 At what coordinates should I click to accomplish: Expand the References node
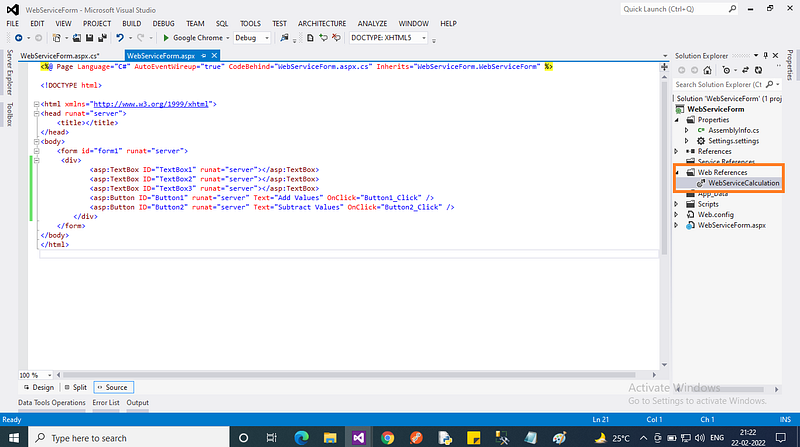pyautogui.click(x=677, y=152)
